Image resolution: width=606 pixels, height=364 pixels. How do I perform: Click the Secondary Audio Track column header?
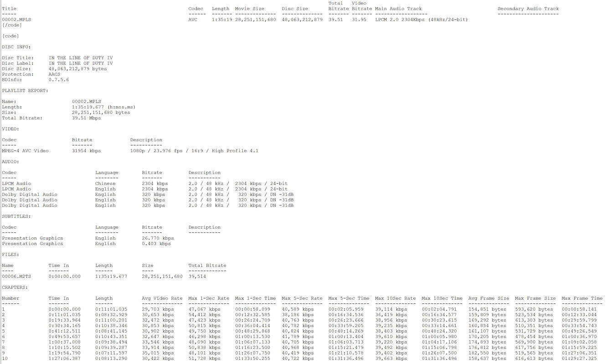pos(528,9)
